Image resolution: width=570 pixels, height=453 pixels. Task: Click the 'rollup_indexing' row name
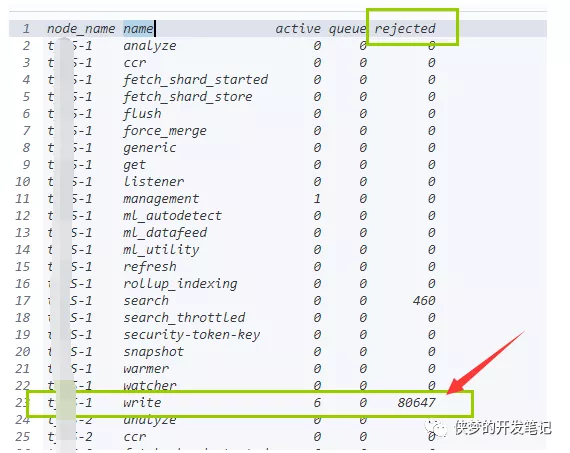click(x=180, y=284)
